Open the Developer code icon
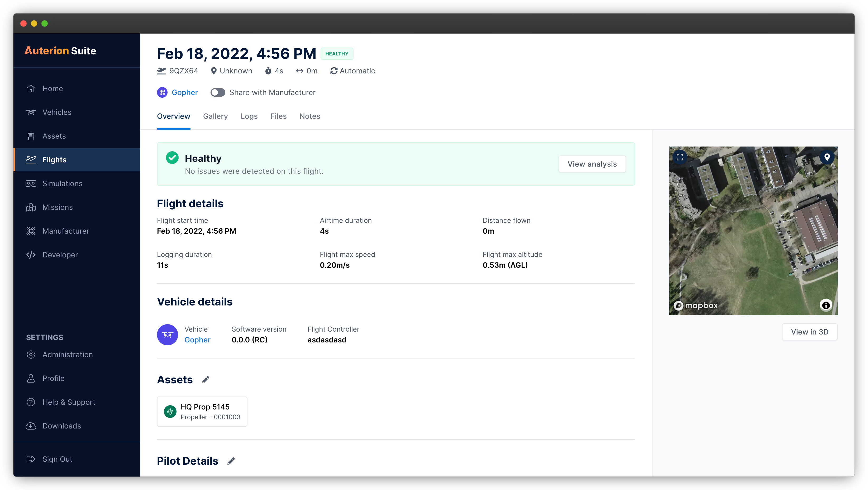This screenshot has width=868, height=490. (31, 255)
